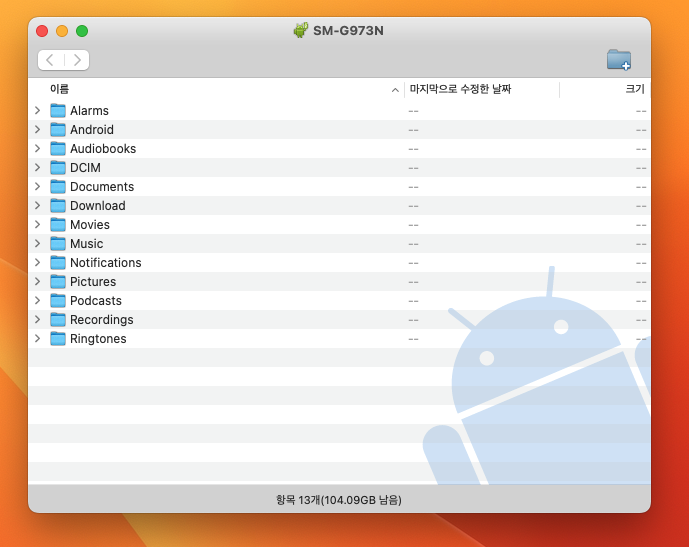
Task: Expand the Movies folder
Action: click(38, 225)
